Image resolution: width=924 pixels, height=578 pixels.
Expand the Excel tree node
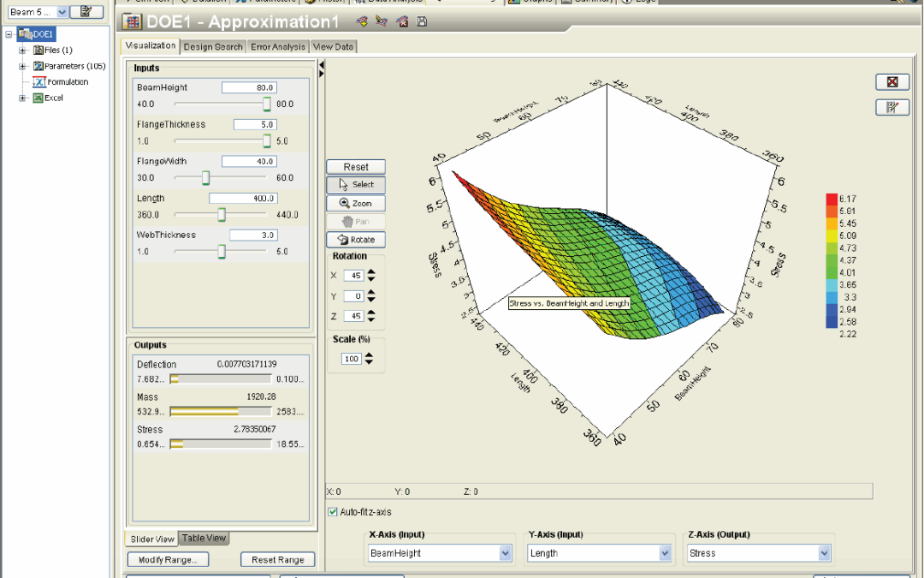coord(22,98)
